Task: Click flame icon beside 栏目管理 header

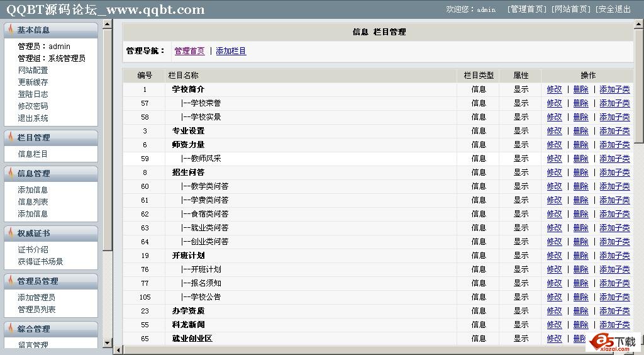Action: pos(11,138)
